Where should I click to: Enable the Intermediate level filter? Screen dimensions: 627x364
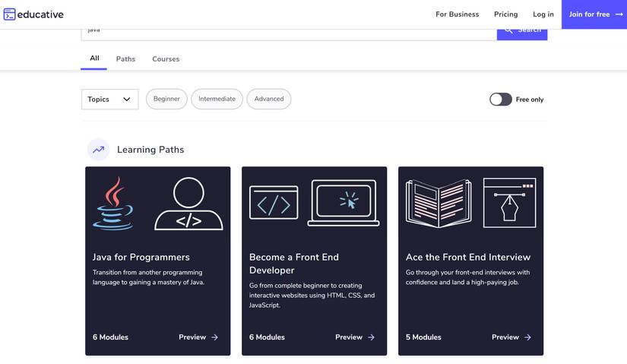(x=217, y=99)
